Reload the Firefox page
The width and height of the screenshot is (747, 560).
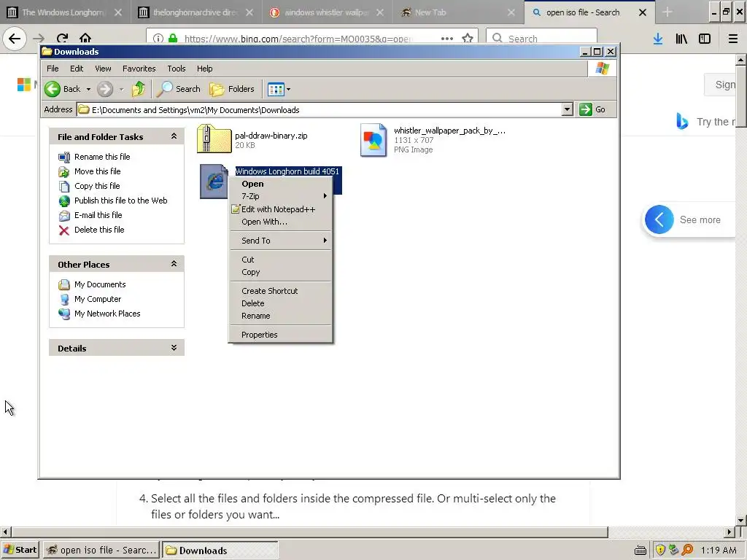[x=63, y=38]
